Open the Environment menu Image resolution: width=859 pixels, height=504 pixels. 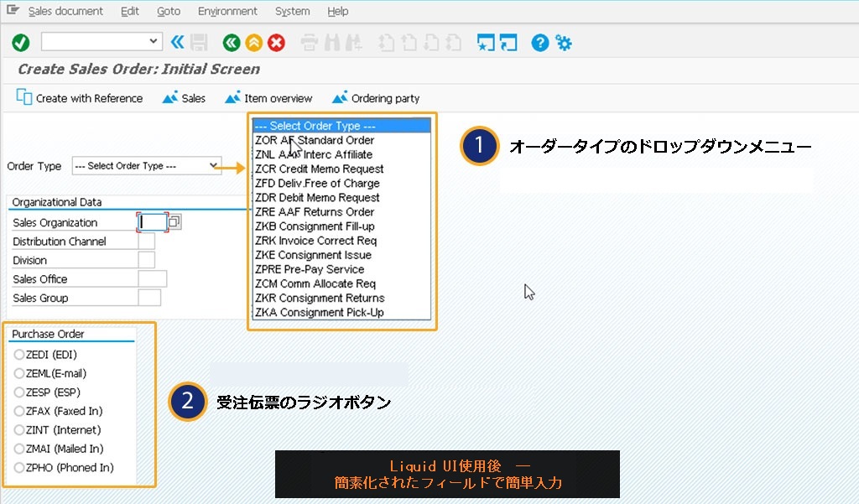227,11
